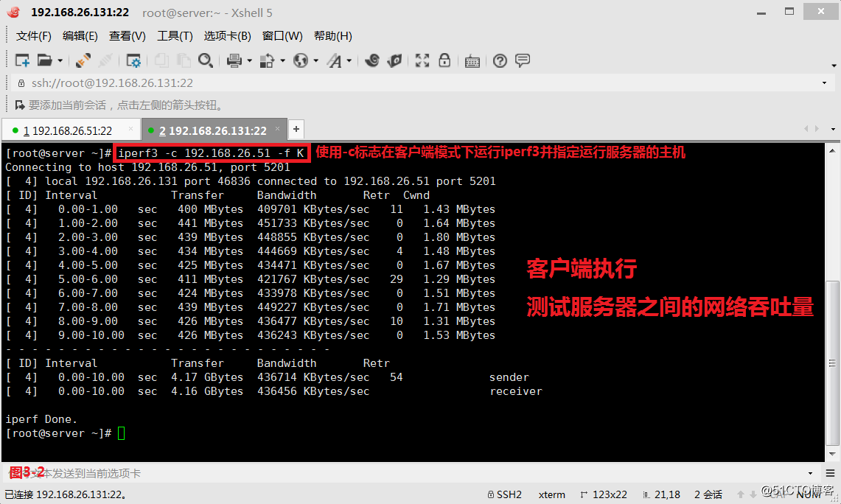
Task: Click the tab scroll left arrow
Action: (x=806, y=129)
